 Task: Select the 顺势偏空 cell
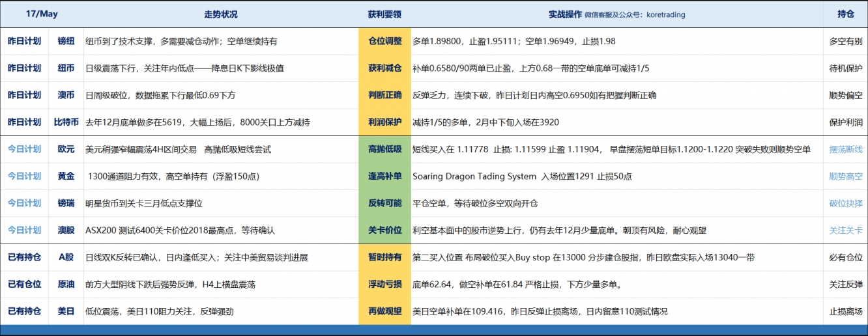pyautogui.click(x=845, y=95)
